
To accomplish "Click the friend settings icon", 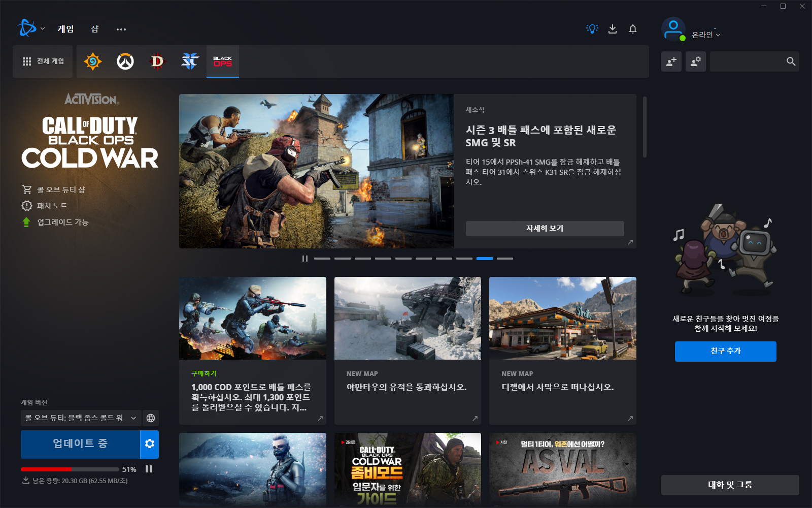I will [x=696, y=61].
